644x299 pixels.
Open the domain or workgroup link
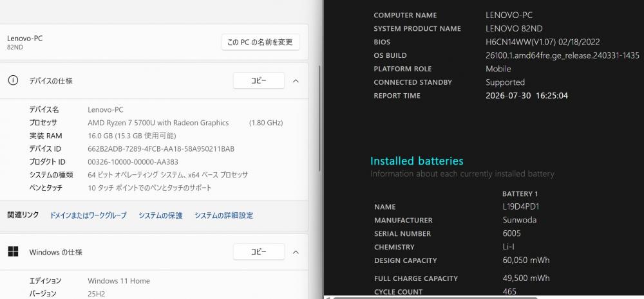tap(88, 215)
